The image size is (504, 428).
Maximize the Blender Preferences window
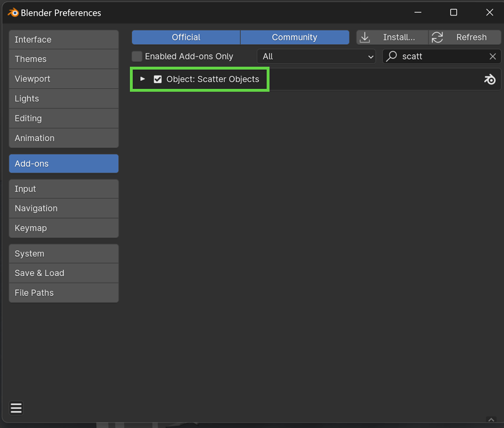tap(454, 13)
